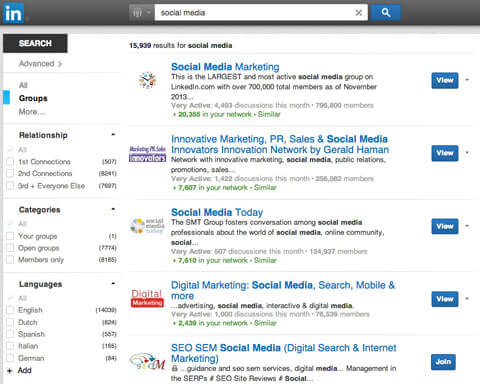Image resolution: width=480 pixels, height=384 pixels.
Task: Collapse the Relationship filter section arrow
Action: pyautogui.click(x=113, y=135)
